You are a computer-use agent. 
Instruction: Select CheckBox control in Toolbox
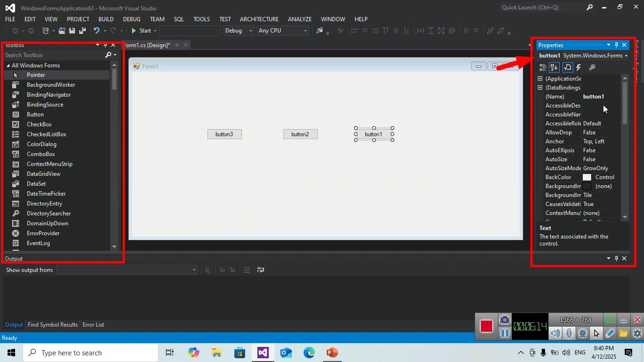(x=57, y=124)
